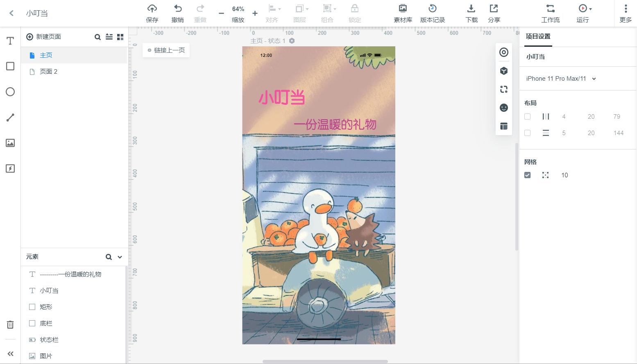The width and height of the screenshot is (637, 364).
Task: Select the 主页 page
Action: [x=74, y=55]
